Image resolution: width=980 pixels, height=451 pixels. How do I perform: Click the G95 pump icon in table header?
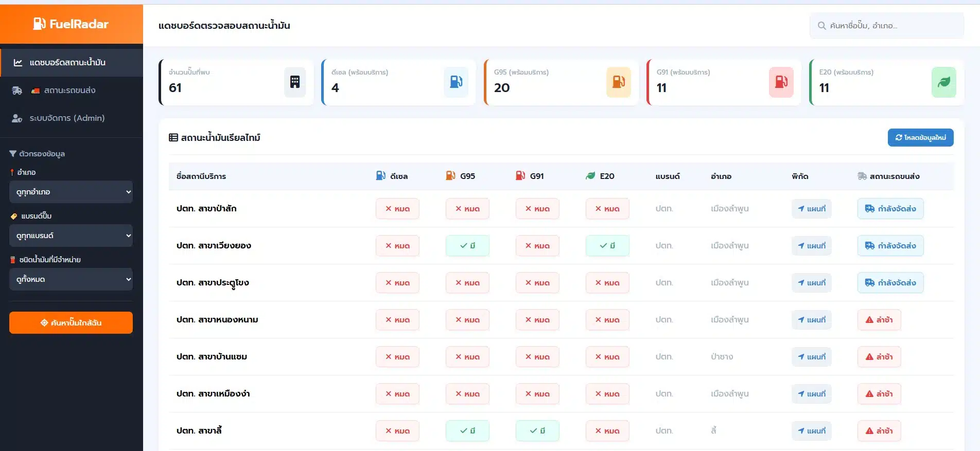point(450,176)
